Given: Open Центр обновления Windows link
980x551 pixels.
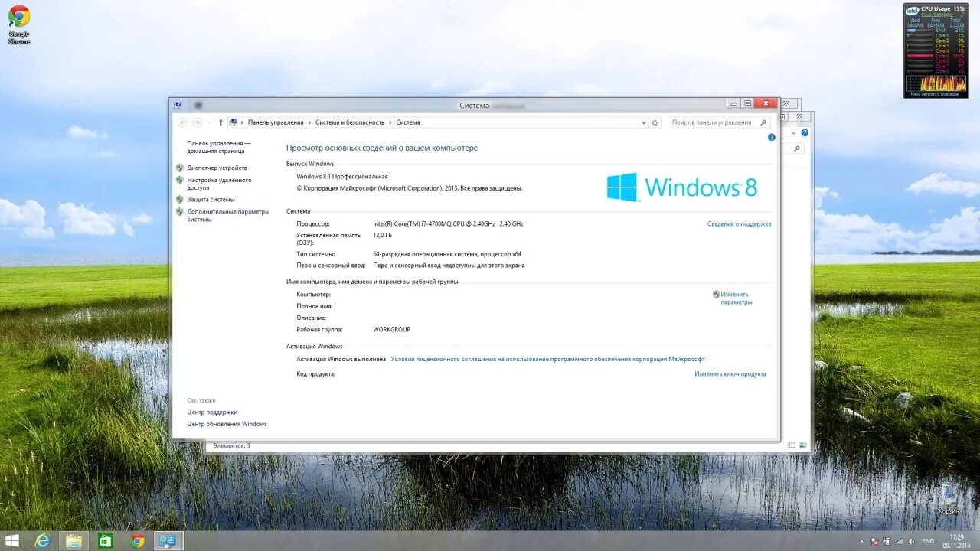Looking at the screenshot, I should pos(227,424).
